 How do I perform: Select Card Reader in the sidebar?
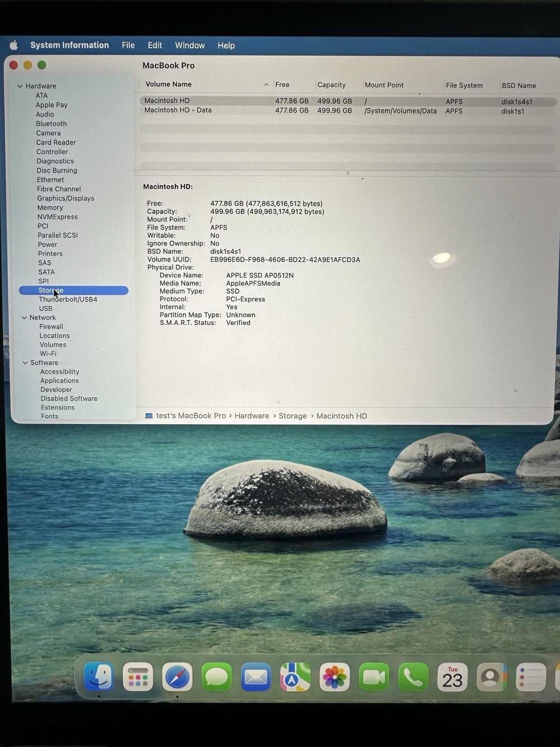56,142
